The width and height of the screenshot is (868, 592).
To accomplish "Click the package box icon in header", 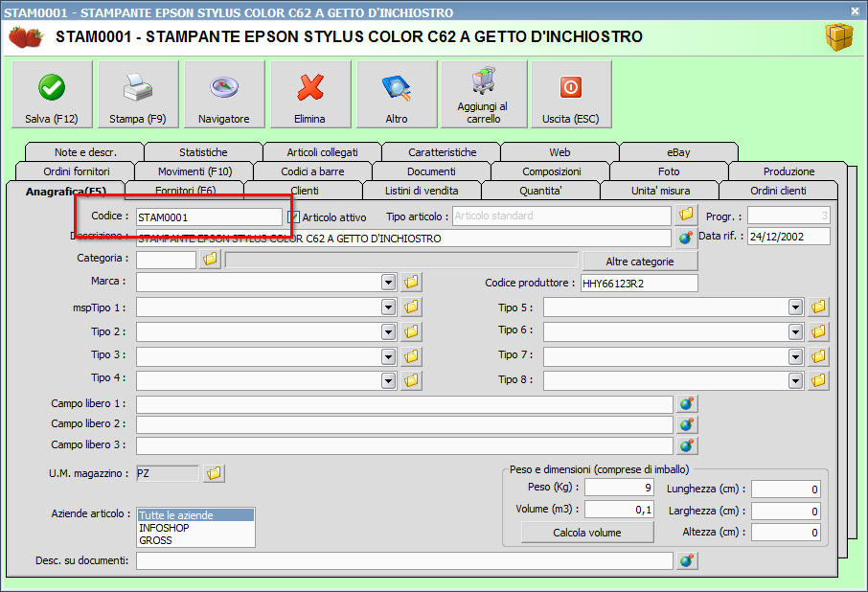I will click(x=839, y=37).
